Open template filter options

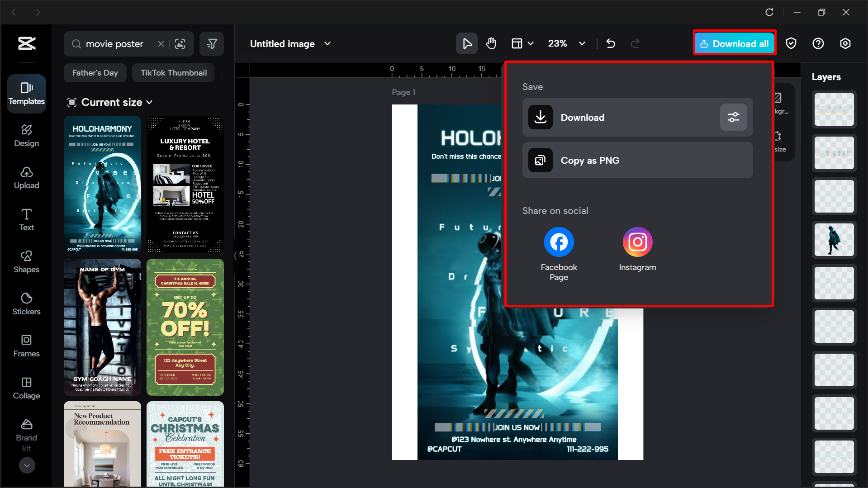[x=211, y=43]
